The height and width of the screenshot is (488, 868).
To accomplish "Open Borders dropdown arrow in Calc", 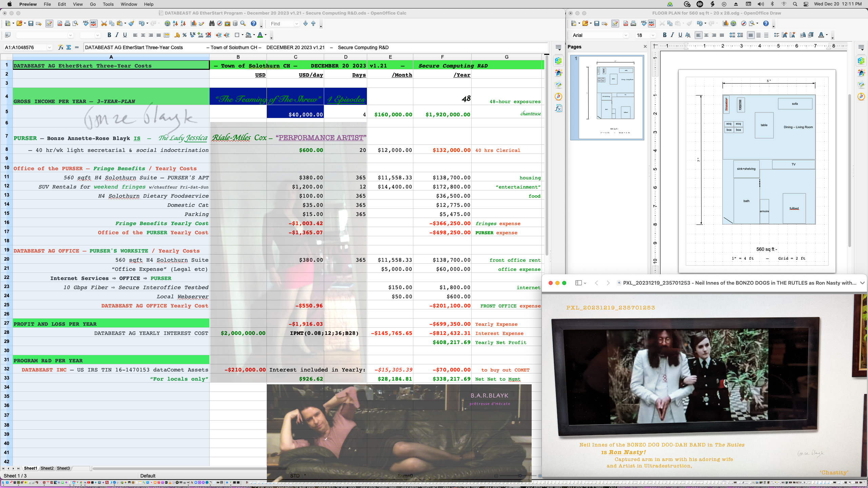I will 242,35.
